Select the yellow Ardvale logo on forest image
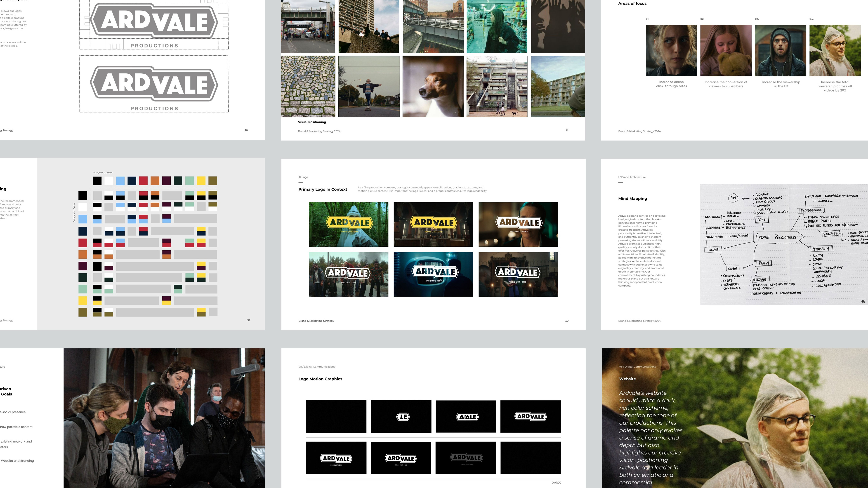The image size is (868, 488). [x=348, y=224]
